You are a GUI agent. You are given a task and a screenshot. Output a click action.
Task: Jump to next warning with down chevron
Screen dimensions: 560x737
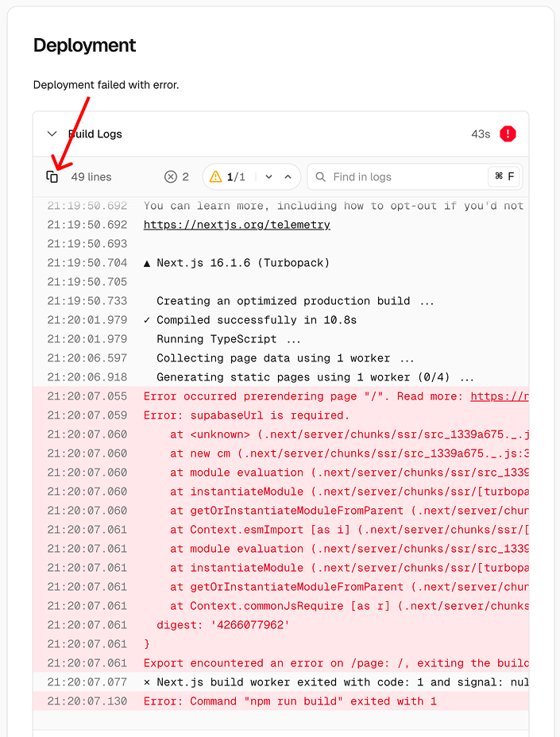tap(269, 177)
